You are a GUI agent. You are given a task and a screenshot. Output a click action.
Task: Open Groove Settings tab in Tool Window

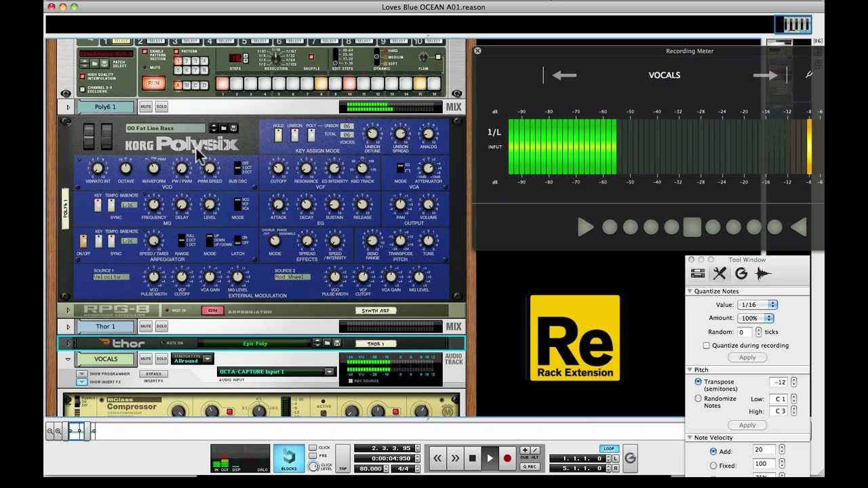(x=741, y=274)
